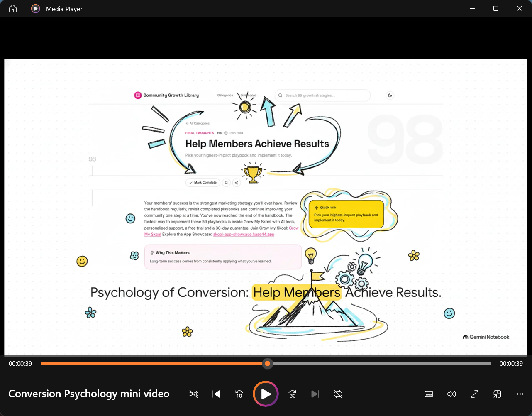Open the volume control
This screenshot has height=416, width=532.
tap(451, 394)
